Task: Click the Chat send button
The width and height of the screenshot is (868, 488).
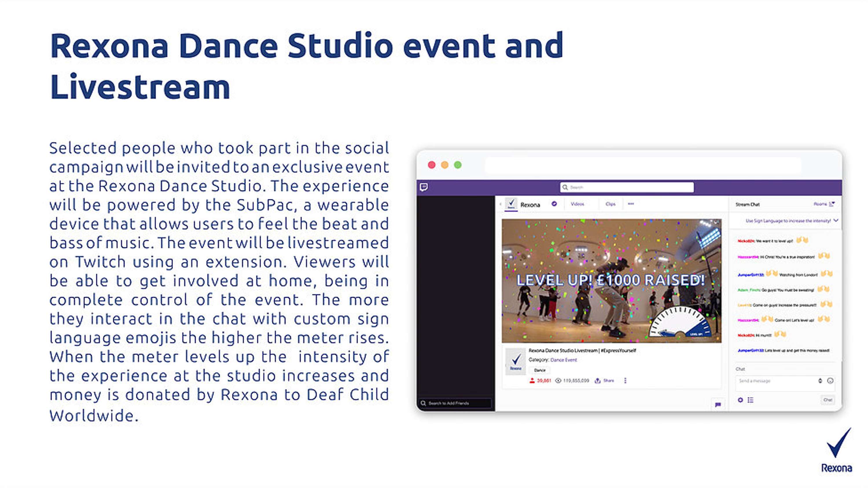Action: point(827,400)
